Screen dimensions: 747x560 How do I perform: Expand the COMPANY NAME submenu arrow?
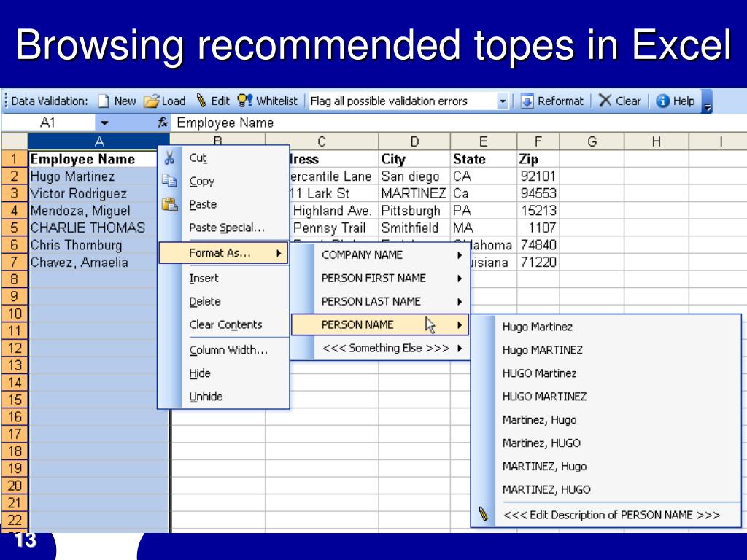pyautogui.click(x=460, y=255)
